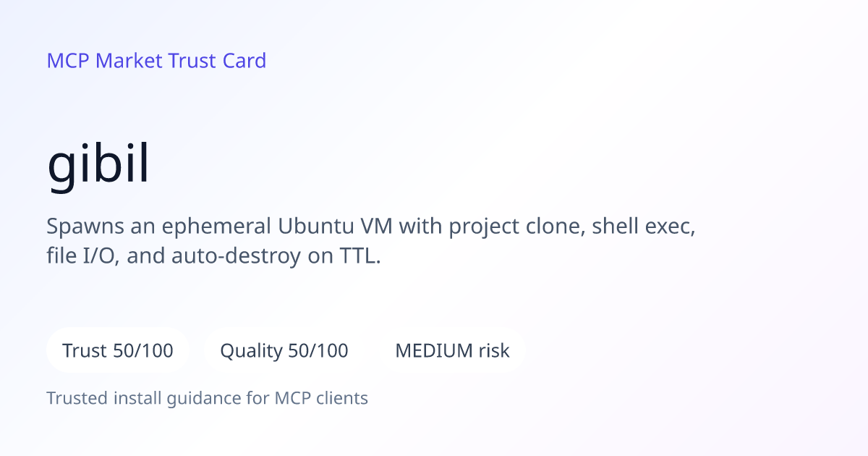Click 'shell exec' in the description

coord(644,227)
